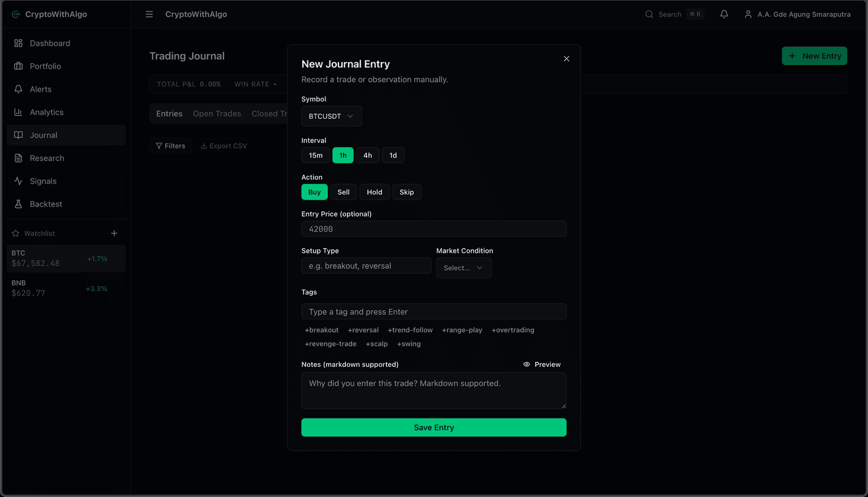Switch the Action to Sell

coord(343,192)
